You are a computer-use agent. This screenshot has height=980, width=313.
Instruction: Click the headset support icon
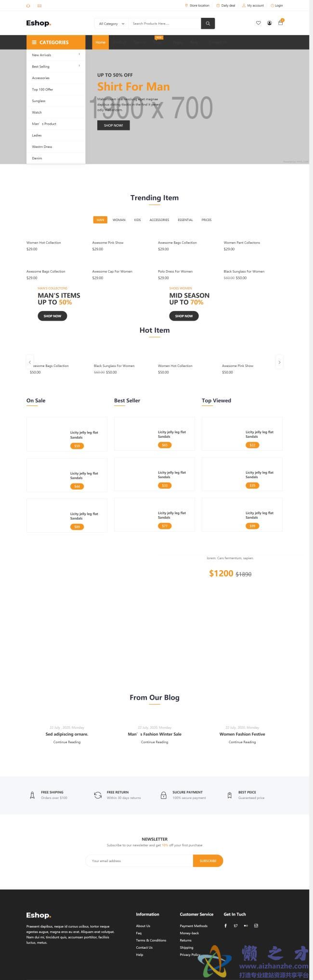tap(28, 6)
